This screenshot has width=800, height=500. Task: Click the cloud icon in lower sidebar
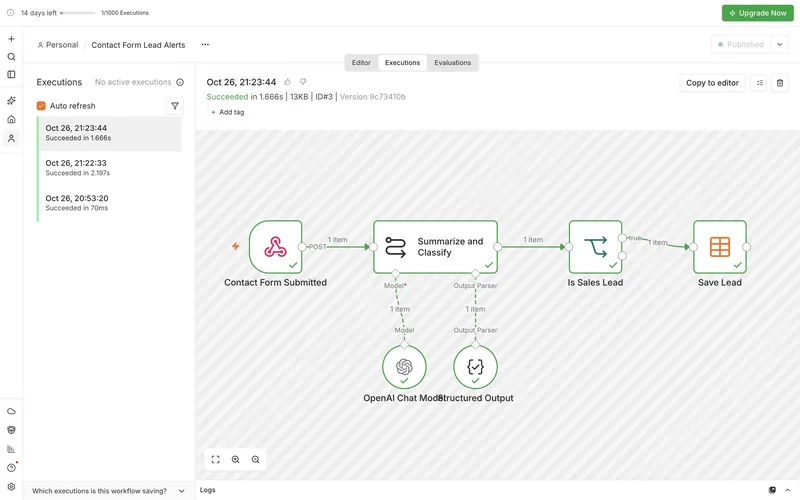click(11, 411)
